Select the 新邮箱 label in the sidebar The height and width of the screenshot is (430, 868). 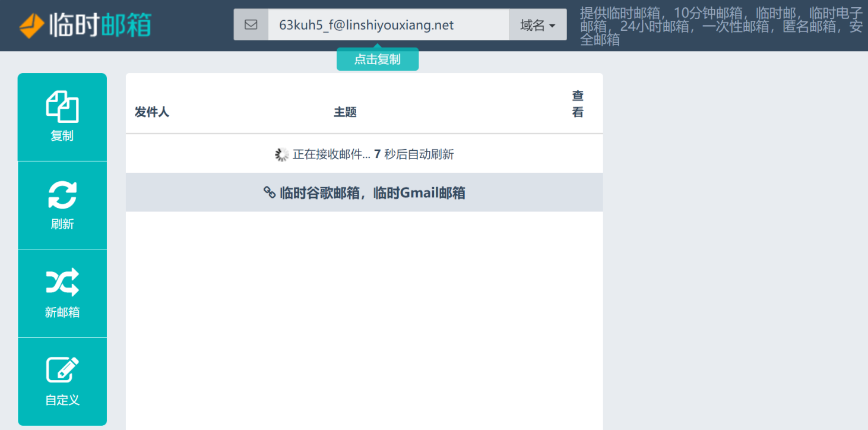click(62, 312)
